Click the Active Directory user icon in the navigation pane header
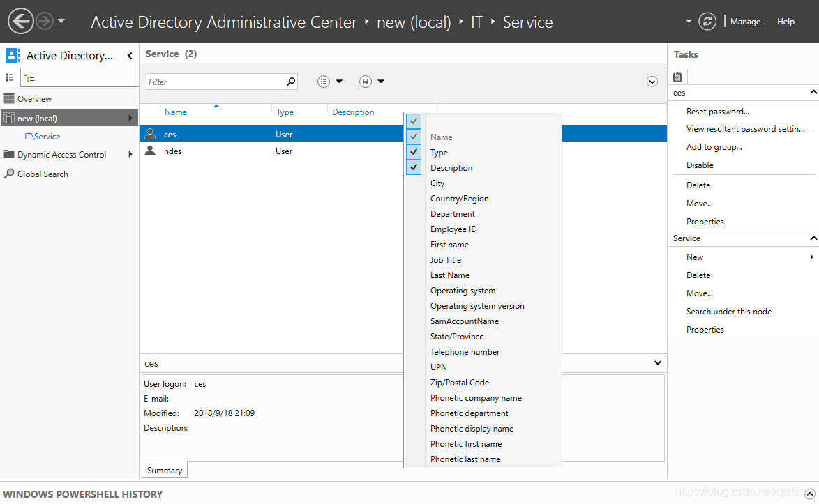The image size is (819, 504). tap(13, 55)
